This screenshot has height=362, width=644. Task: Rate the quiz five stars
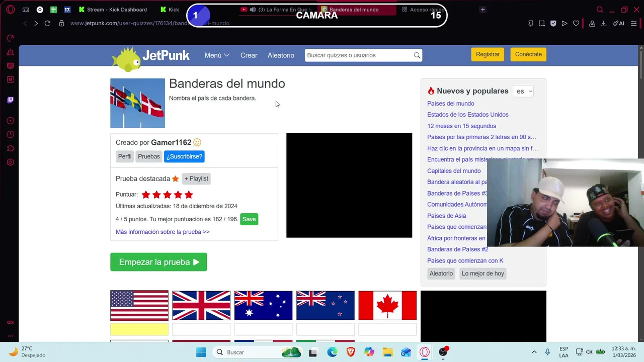[189, 195]
